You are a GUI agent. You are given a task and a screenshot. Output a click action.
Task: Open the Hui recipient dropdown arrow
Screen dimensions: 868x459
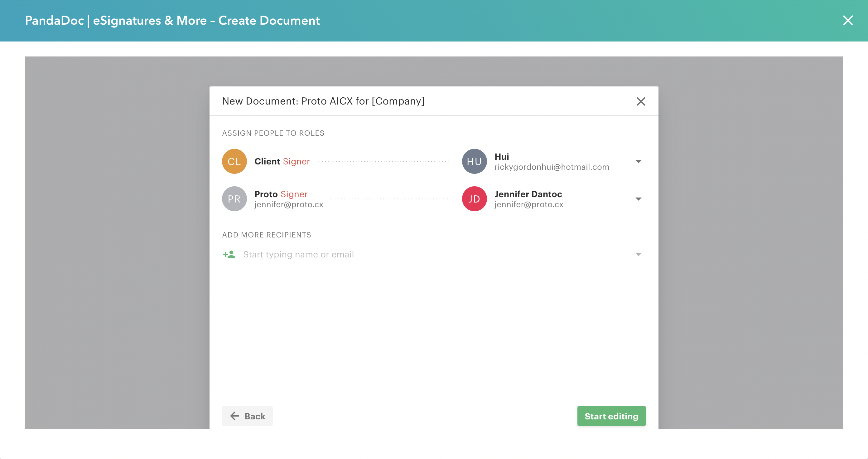click(x=638, y=162)
